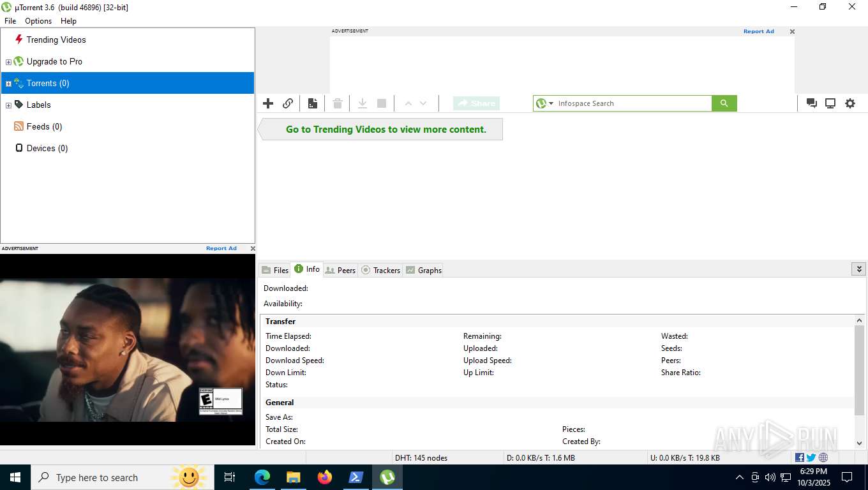Click the green Share button

(476, 103)
